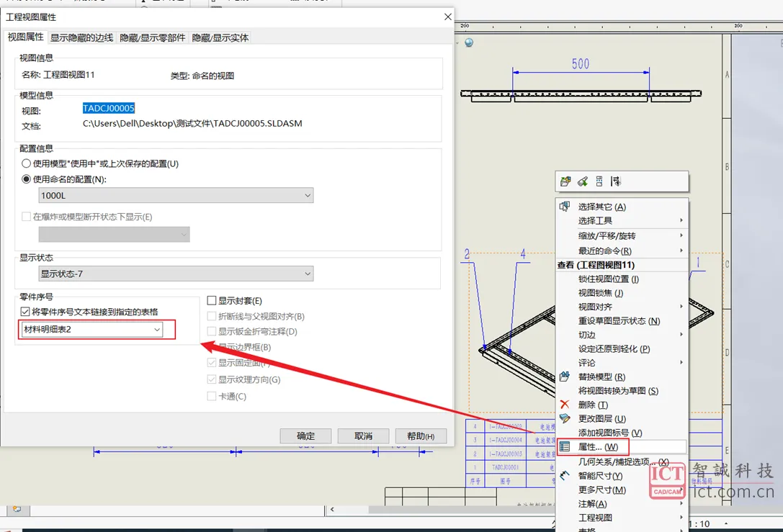Click the globe icon above the drawing sheet
783x532 pixels.
[x=469, y=43]
